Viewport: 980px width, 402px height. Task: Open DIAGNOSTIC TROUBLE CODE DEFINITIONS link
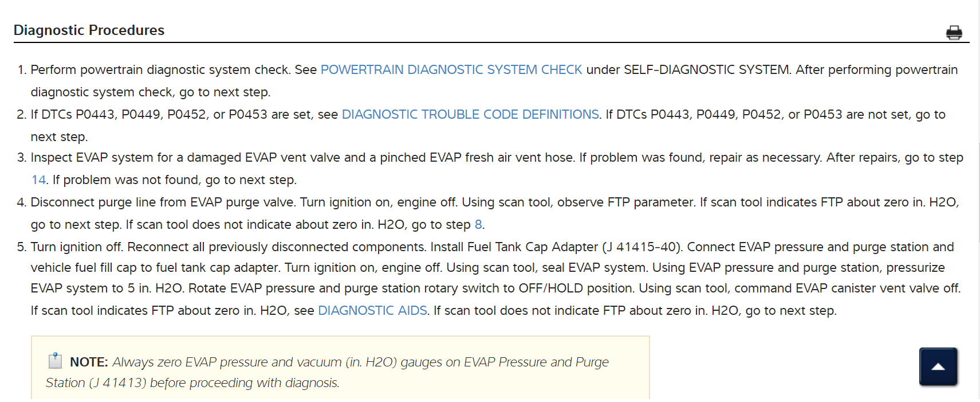pyautogui.click(x=470, y=115)
